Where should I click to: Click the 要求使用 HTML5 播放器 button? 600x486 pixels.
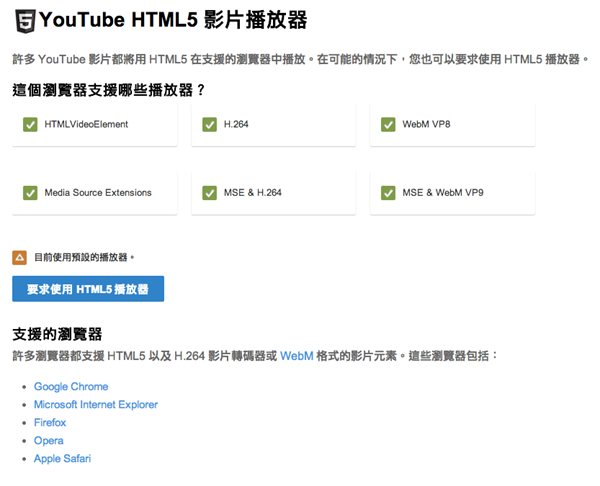tap(88, 289)
